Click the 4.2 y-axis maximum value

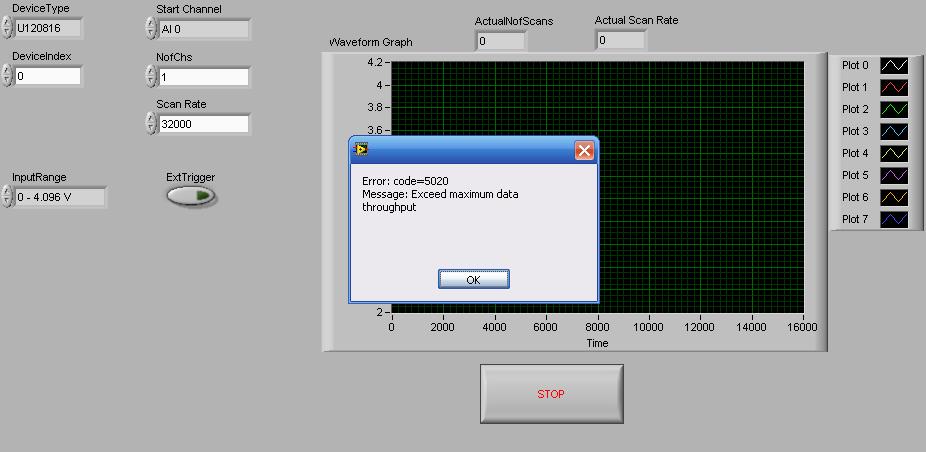coord(375,62)
